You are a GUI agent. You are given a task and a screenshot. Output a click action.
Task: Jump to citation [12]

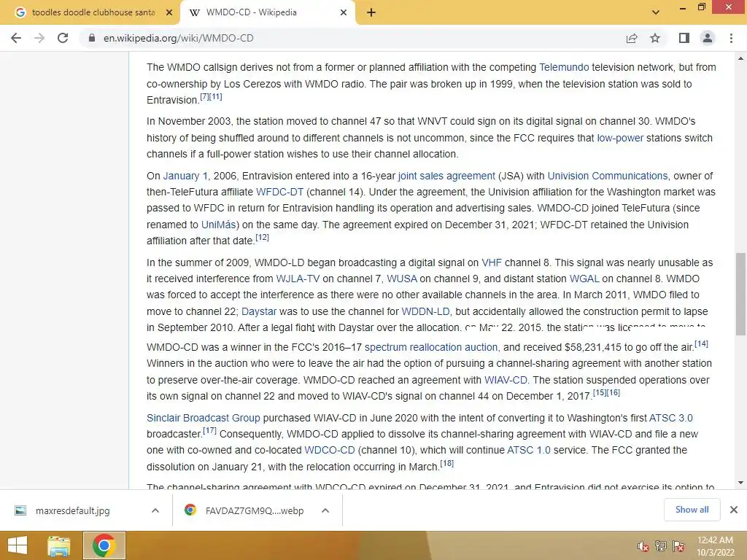[262, 237]
